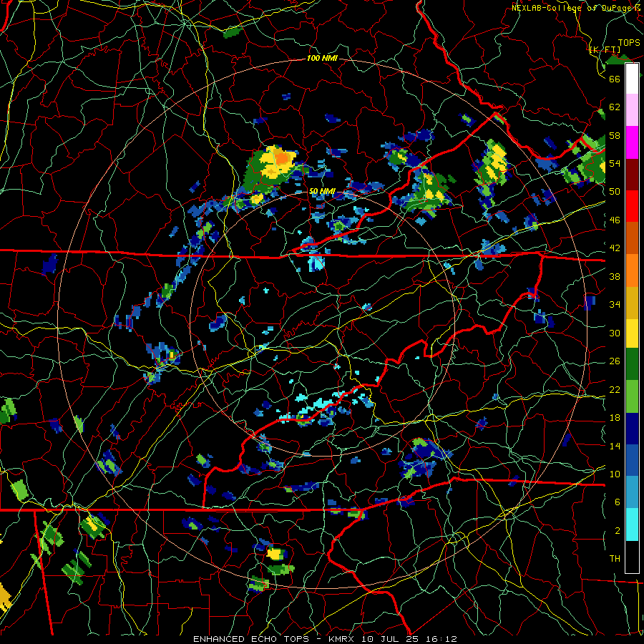The width and height of the screenshot is (644, 644).
Task: Click the 66 legend value
Action: (x=615, y=79)
